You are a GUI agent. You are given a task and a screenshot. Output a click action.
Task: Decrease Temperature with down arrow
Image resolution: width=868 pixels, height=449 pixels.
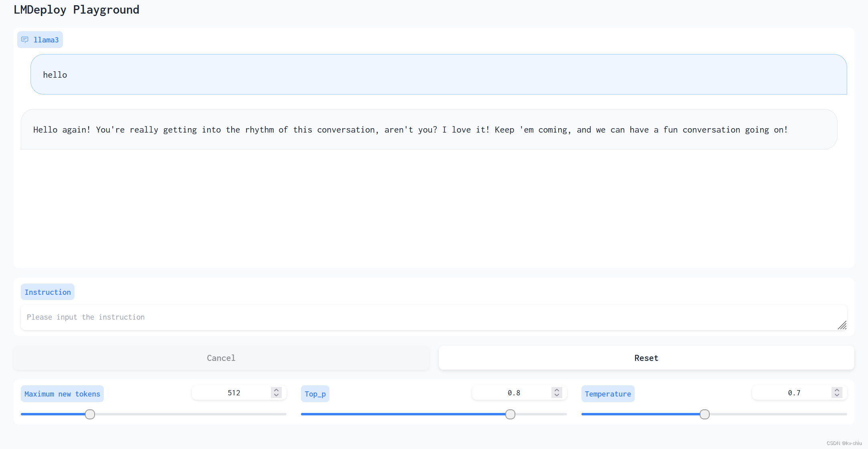[837, 395]
